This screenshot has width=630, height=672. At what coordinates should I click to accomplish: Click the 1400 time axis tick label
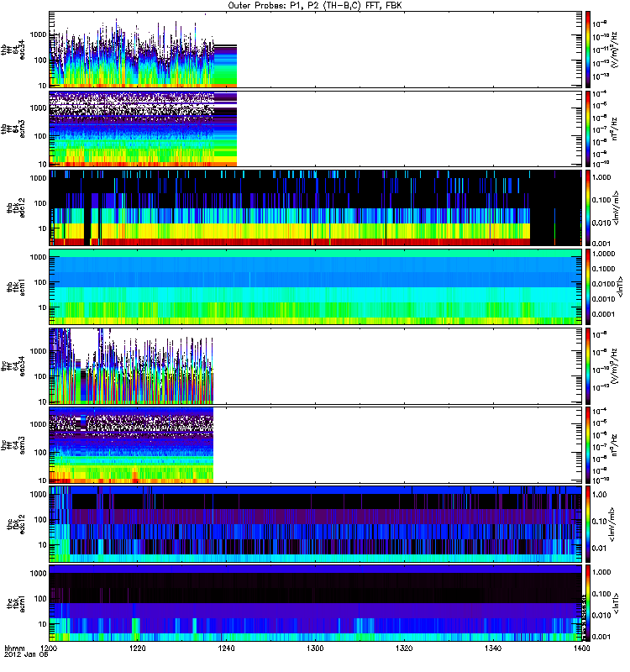click(x=580, y=649)
